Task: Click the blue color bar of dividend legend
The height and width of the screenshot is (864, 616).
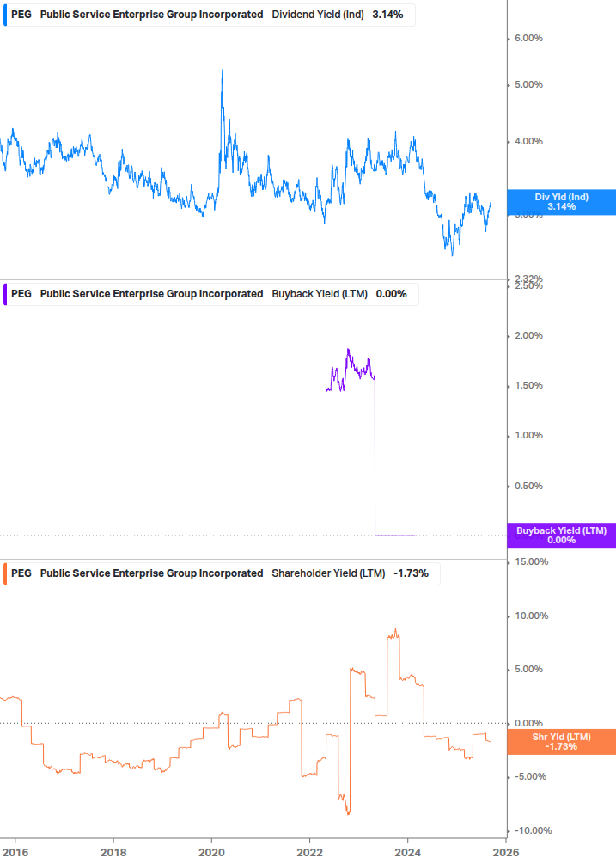Action: pos(5,15)
